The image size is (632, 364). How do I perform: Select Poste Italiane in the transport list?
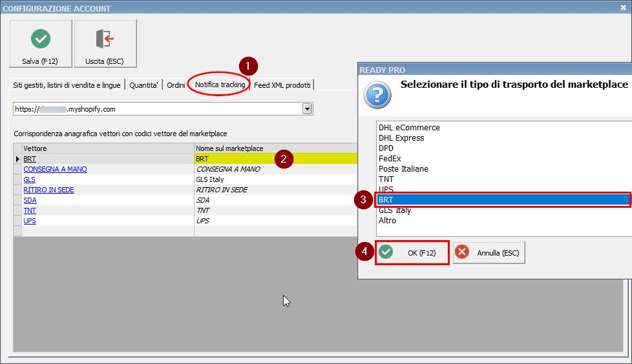403,169
